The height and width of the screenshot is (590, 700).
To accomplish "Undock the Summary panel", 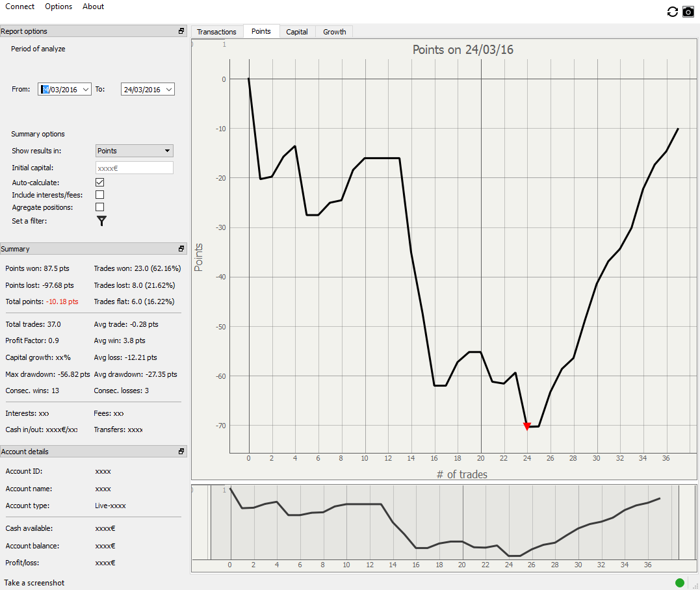I will click(x=181, y=249).
